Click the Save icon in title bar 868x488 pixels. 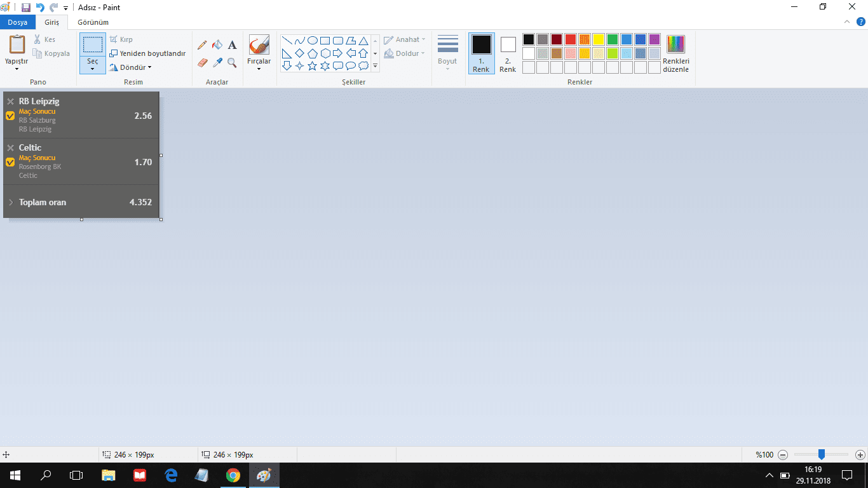coord(26,8)
